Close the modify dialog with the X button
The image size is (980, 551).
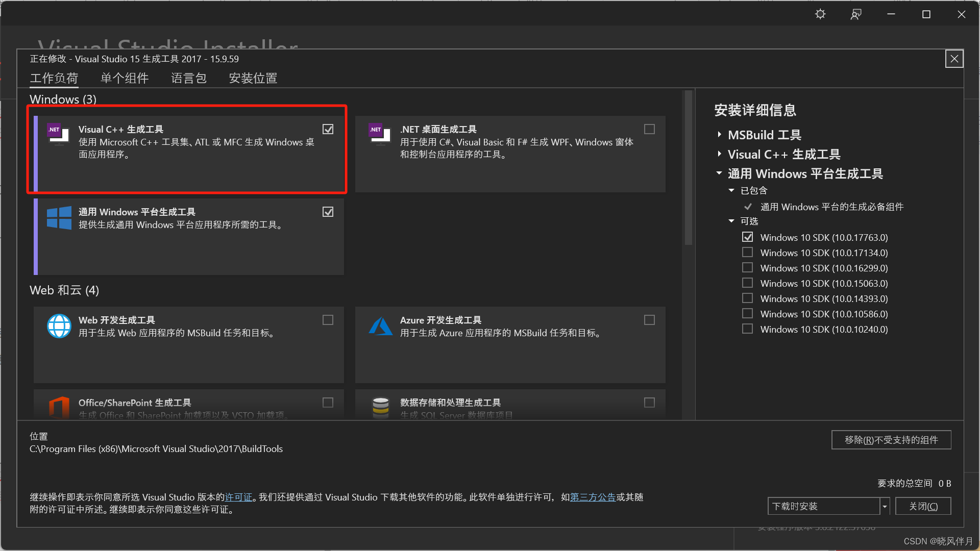[x=954, y=59]
